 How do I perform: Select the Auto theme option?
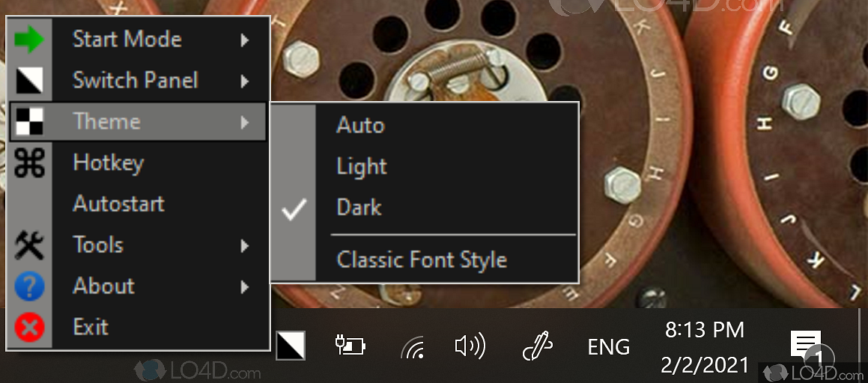(x=360, y=125)
